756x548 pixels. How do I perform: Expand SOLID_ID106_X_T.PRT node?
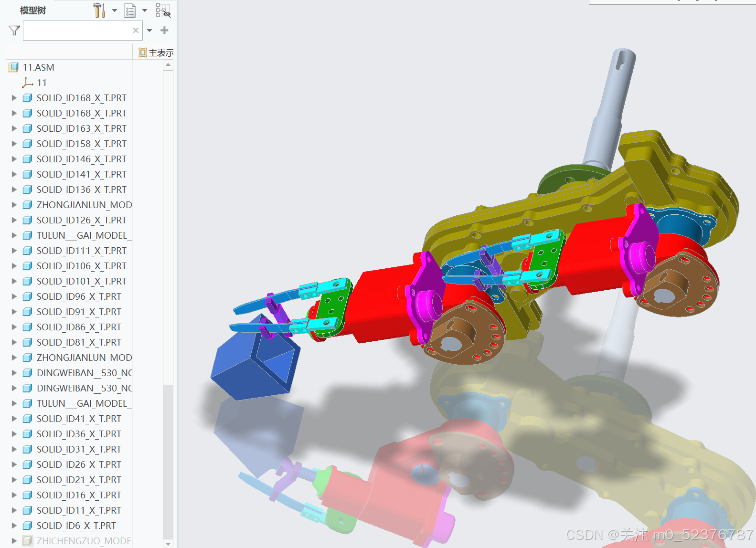point(14,266)
